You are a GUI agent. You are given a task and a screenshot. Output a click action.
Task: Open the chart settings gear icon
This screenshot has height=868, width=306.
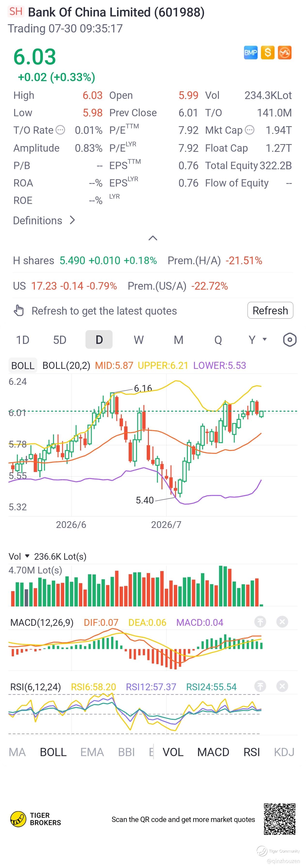290,340
